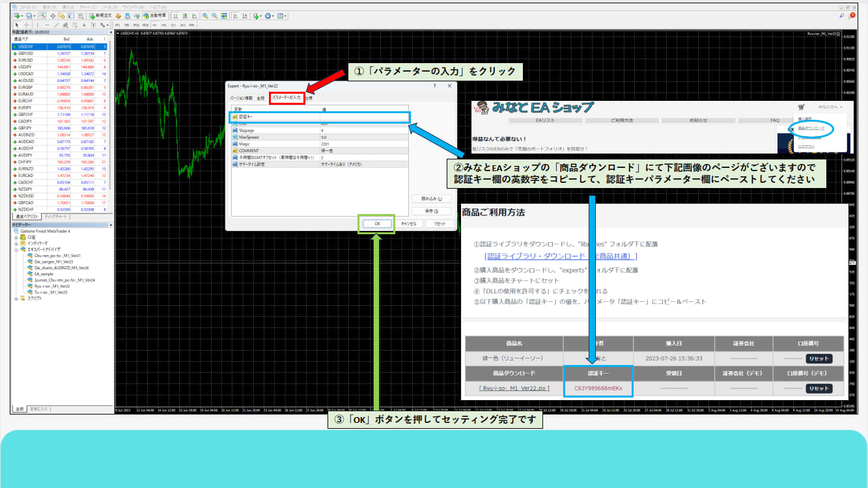Screen dimensions: 868x488
Task: Click the 読み込み (L) button
Action: 430,198
